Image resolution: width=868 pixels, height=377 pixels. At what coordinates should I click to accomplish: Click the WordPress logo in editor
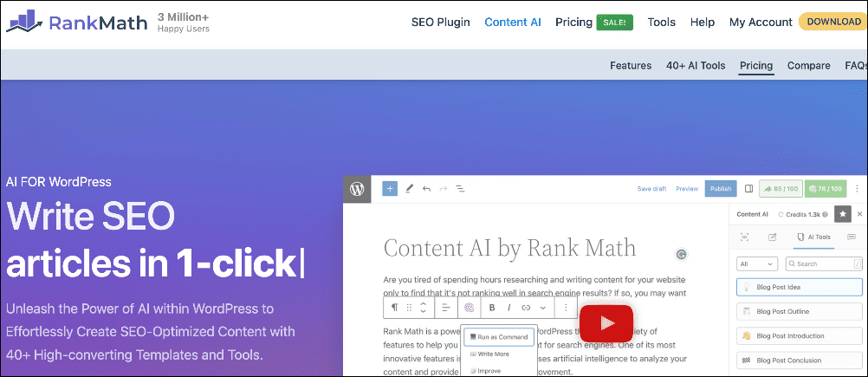pos(357,189)
